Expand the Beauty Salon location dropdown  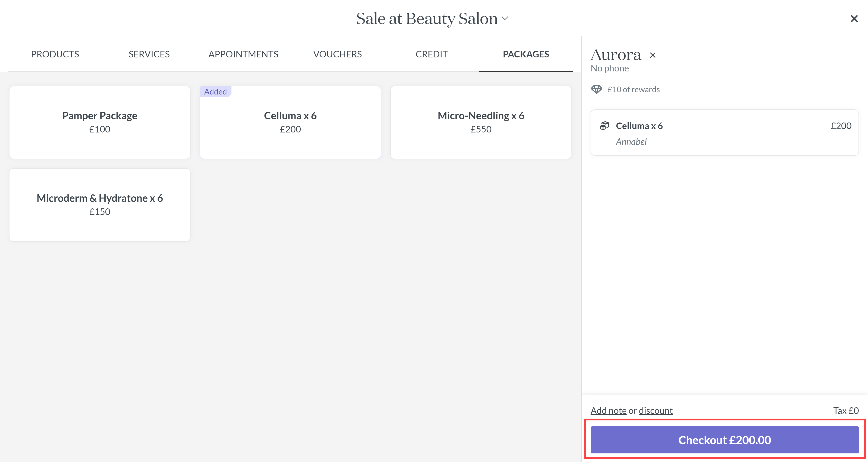pos(505,18)
